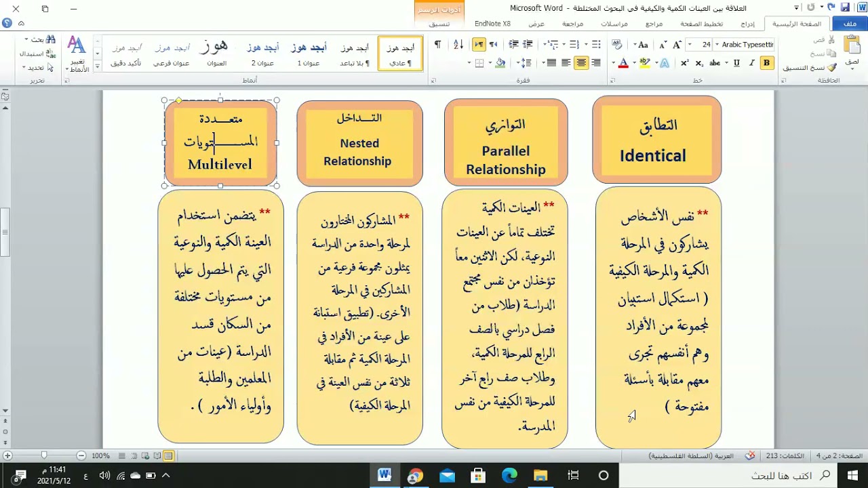This screenshot has height=488, width=868.
Task: Open the Insert (إدراج) tab
Action: pos(747,24)
